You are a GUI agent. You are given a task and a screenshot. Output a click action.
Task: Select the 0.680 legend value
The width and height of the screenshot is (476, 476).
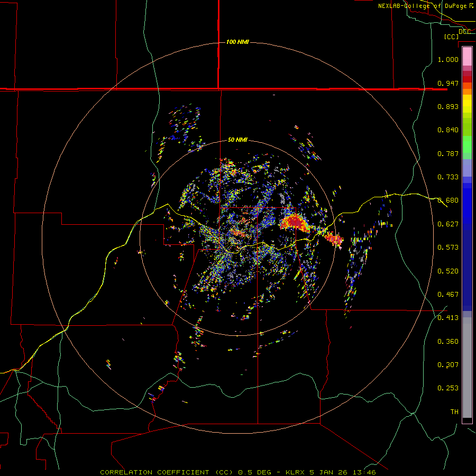[448, 200]
